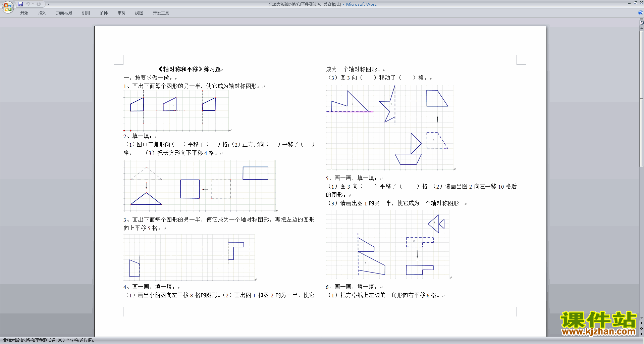644x344 pixels.
Task: Click the Undo arrow in quick access toolbar
Action: pyautogui.click(x=28, y=4)
